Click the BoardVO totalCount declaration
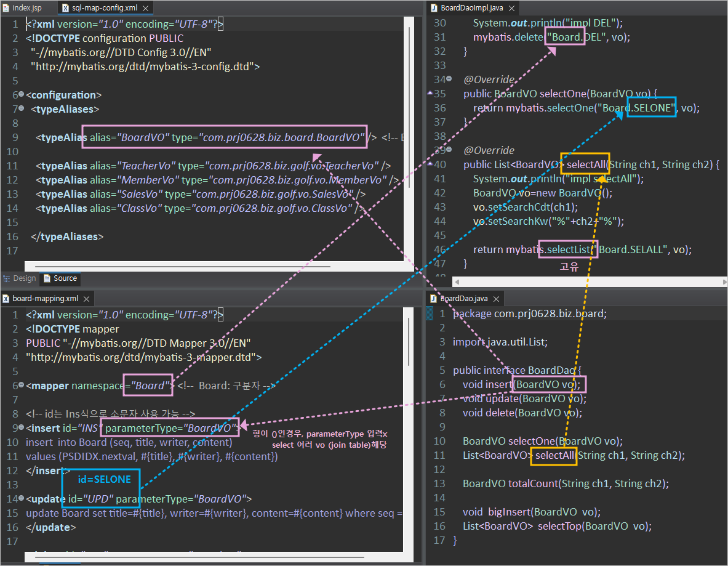This screenshot has height=566, width=728. [566, 483]
